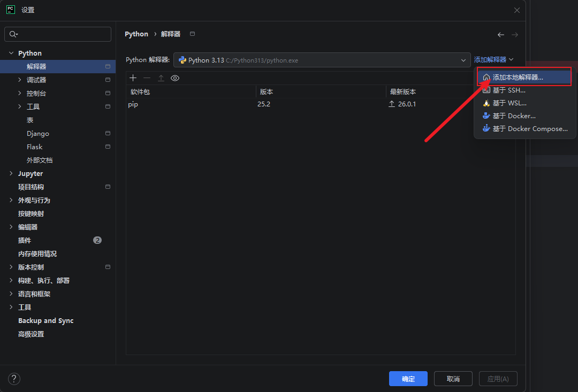
Task: Click the upgrade arrow icon in package toolbar
Action: pyautogui.click(x=161, y=78)
